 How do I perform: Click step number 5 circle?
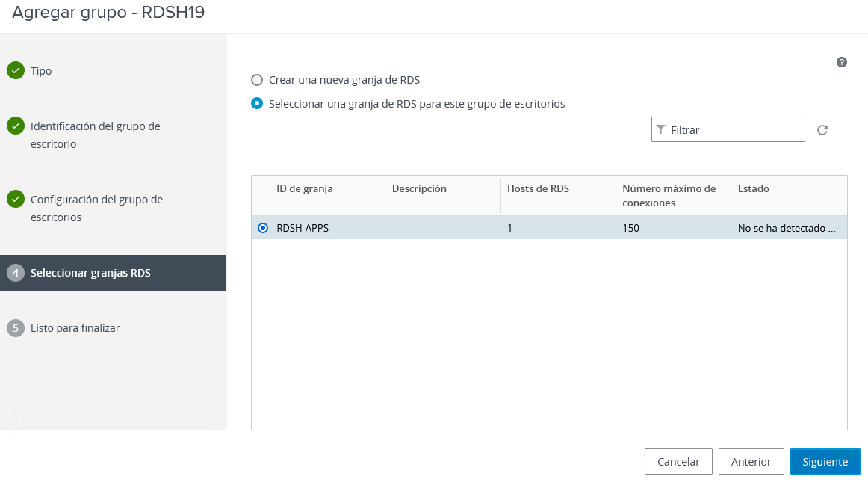[x=16, y=328]
